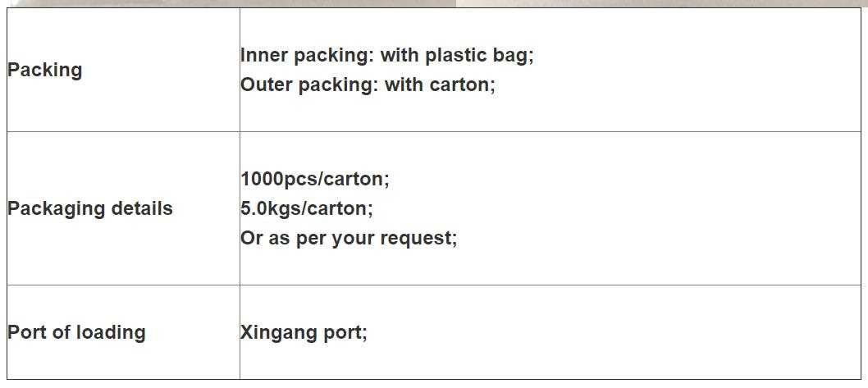Click the "Packing" row label
The image size is (868, 388).
pos(45,70)
